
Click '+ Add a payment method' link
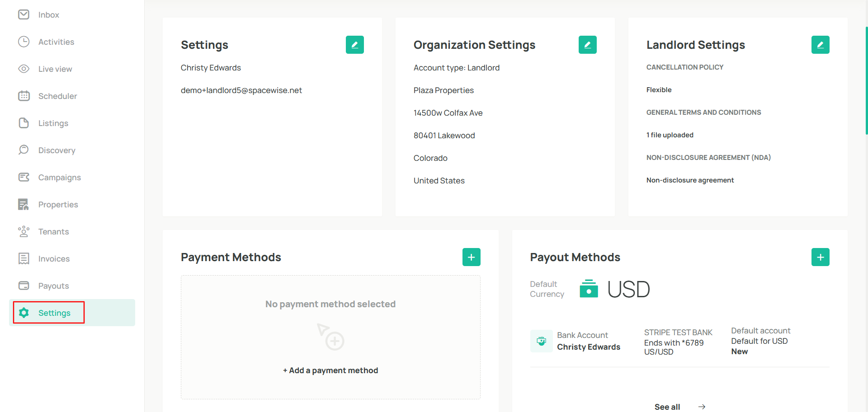click(x=330, y=370)
